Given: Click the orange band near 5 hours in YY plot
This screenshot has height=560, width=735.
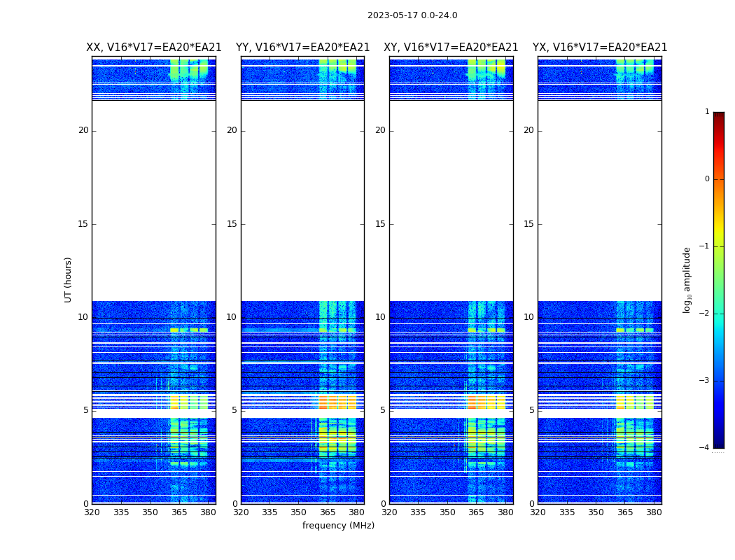Looking at the screenshot, I should point(337,402).
